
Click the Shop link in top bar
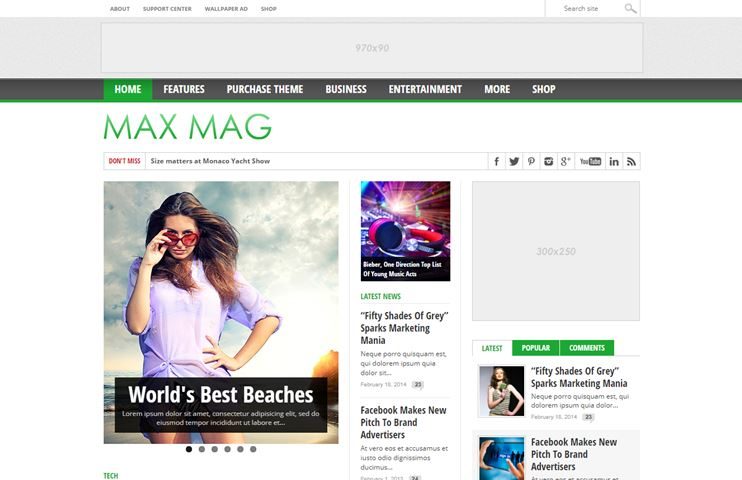pyautogui.click(x=269, y=9)
